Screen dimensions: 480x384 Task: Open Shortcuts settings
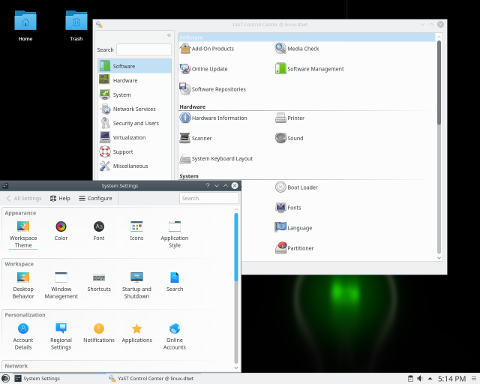tap(99, 282)
